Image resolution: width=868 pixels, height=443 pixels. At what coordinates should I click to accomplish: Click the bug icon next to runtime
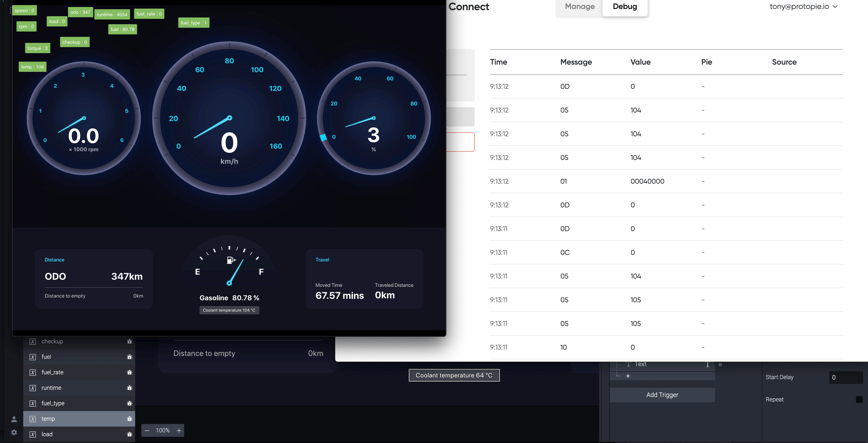click(129, 388)
